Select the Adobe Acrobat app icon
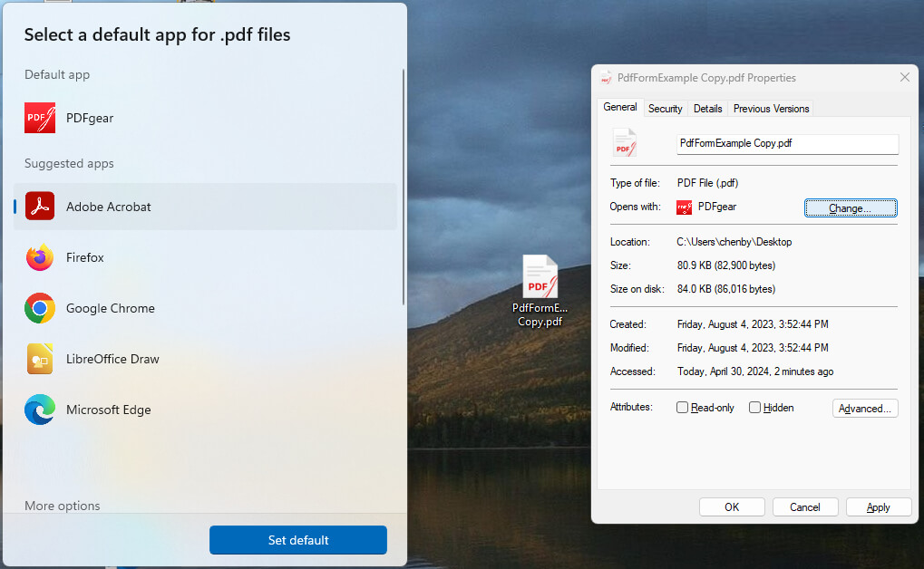924x569 pixels. 40,207
